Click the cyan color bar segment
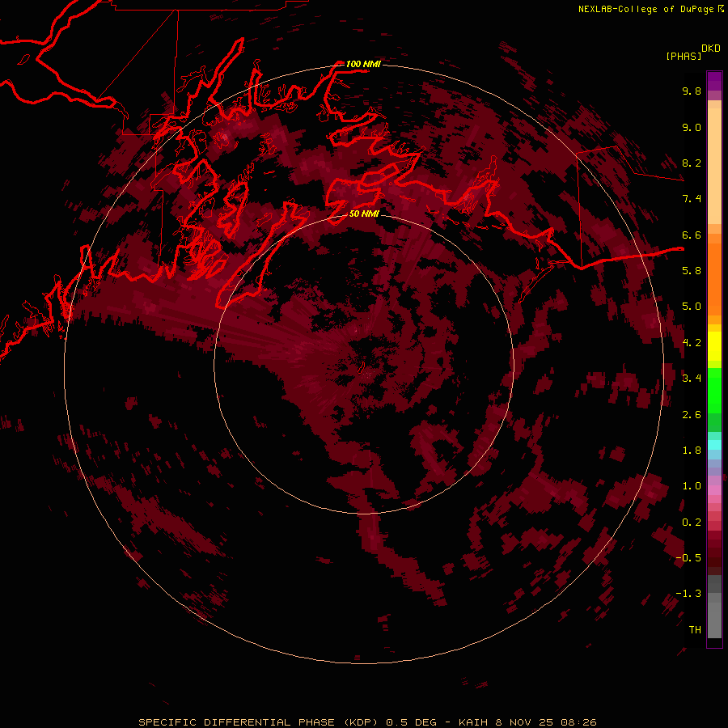Viewport: 728px width, 728px height. pos(714,444)
